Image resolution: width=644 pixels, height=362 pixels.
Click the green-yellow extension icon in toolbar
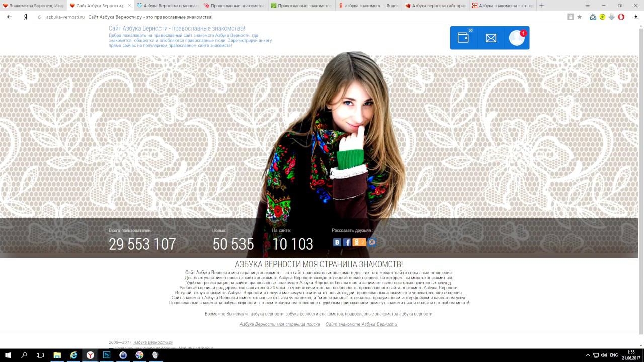(x=602, y=17)
